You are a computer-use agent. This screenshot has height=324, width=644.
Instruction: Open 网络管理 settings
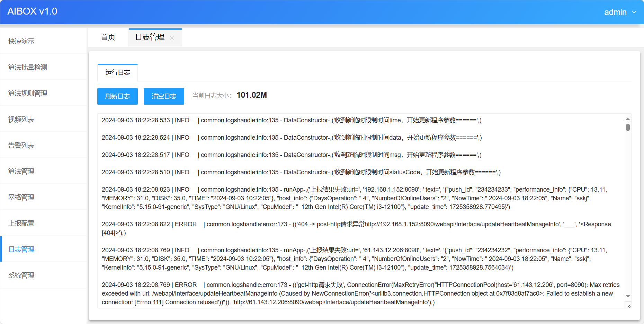click(x=21, y=198)
